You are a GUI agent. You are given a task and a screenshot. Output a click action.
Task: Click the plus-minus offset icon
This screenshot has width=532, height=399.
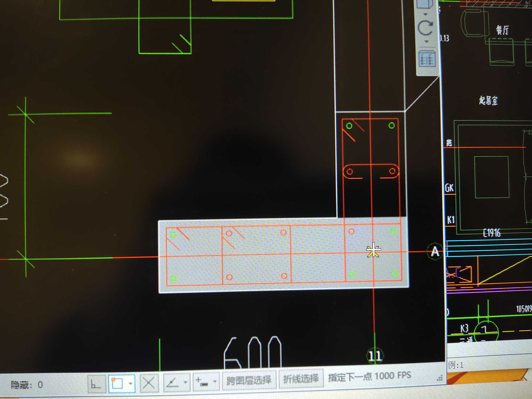pos(202,381)
